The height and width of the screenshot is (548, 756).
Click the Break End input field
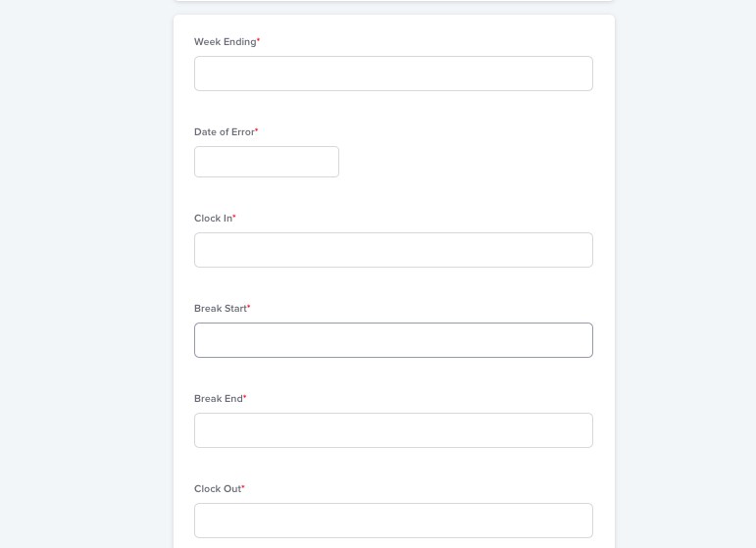393,430
